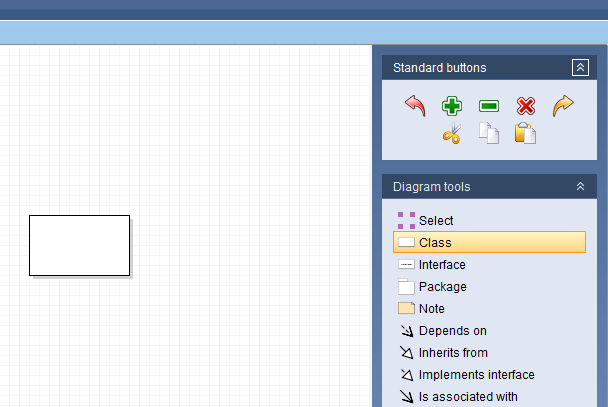The height and width of the screenshot is (407, 608).
Task: Select the scissors Cut icon
Action: pyautogui.click(x=452, y=134)
